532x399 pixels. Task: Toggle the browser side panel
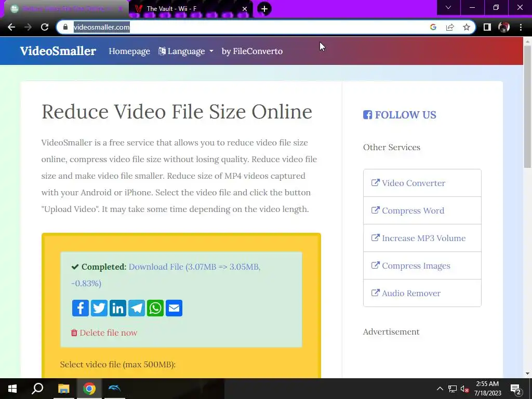[487, 27]
